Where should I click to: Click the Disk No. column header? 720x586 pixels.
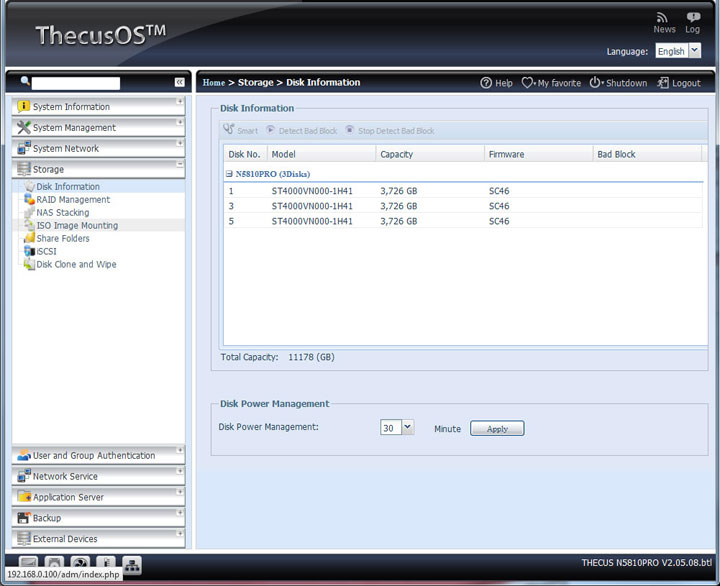pos(245,154)
